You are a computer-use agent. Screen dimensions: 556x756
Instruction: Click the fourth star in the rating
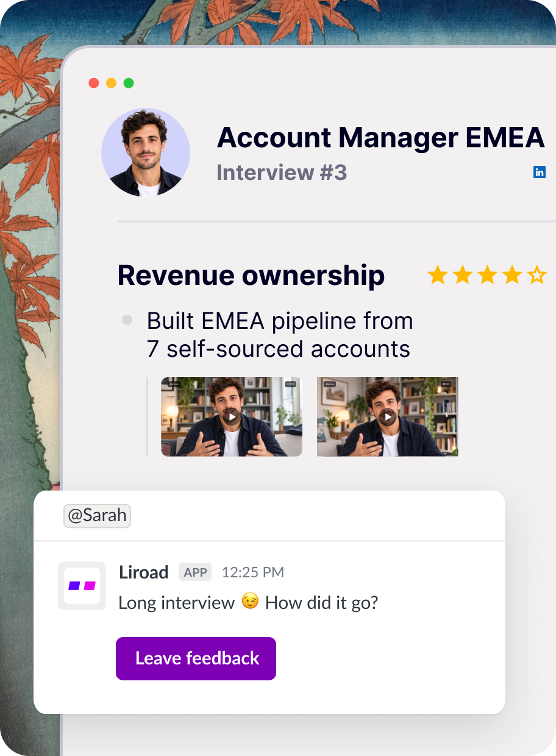[512, 275]
